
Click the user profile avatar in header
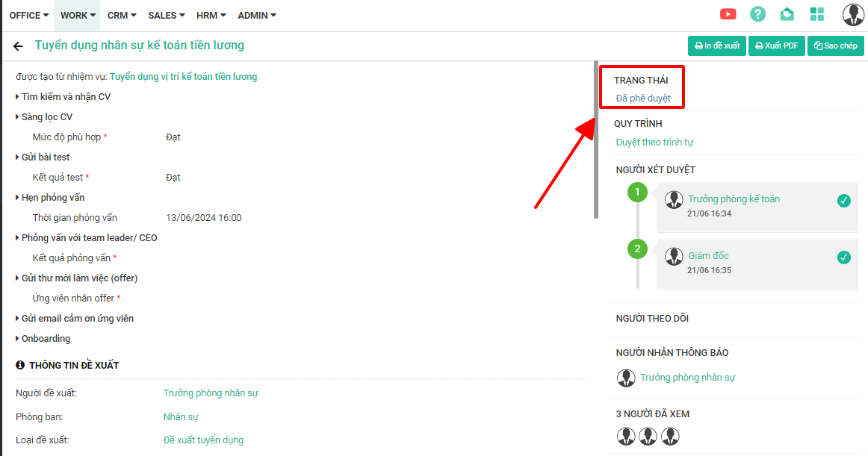click(852, 14)
